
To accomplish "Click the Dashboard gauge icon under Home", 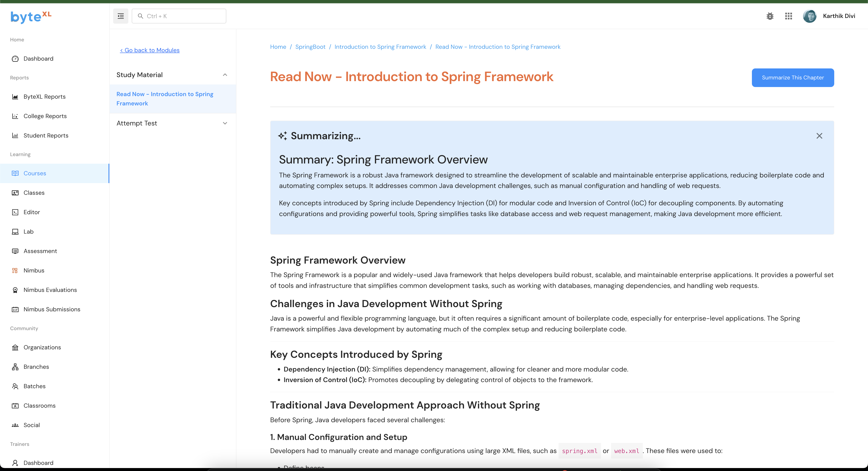I will [x=15, y=59].
